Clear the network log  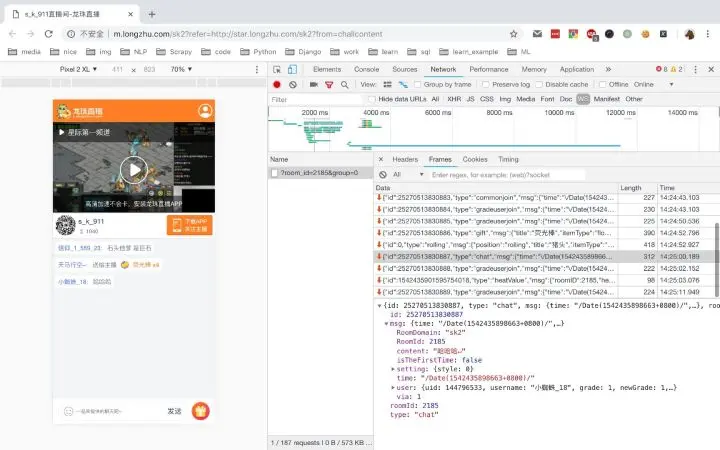(x=292, y=84)
